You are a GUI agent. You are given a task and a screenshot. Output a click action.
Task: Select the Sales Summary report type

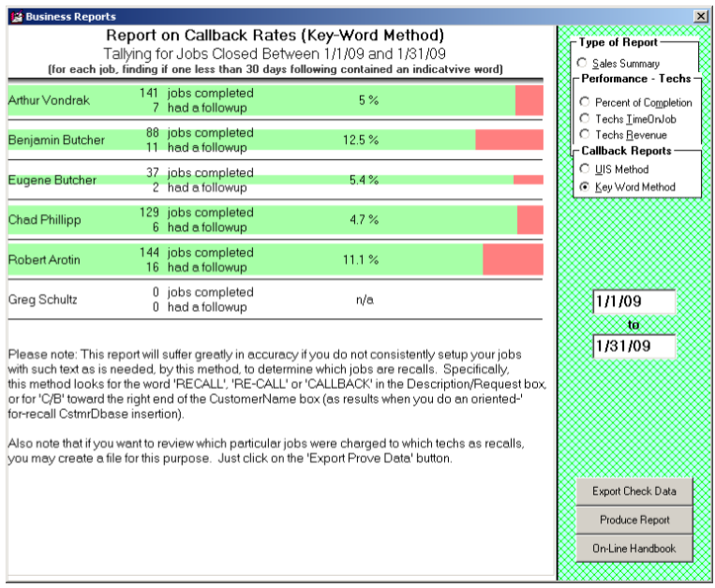tap(584, 63)
